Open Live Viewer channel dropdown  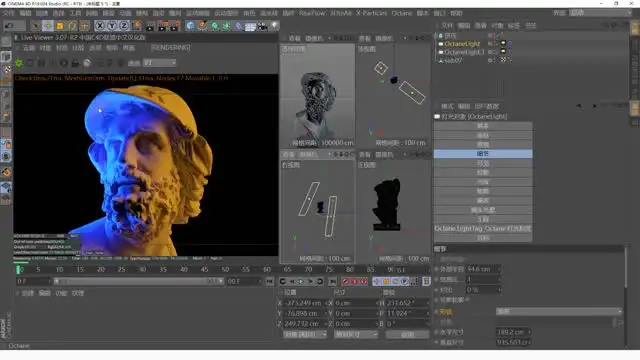[x=160, y=63]
